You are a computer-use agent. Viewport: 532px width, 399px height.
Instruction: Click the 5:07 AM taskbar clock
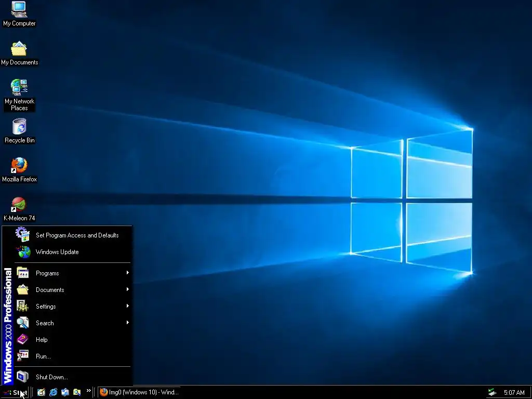coord(514,393)
